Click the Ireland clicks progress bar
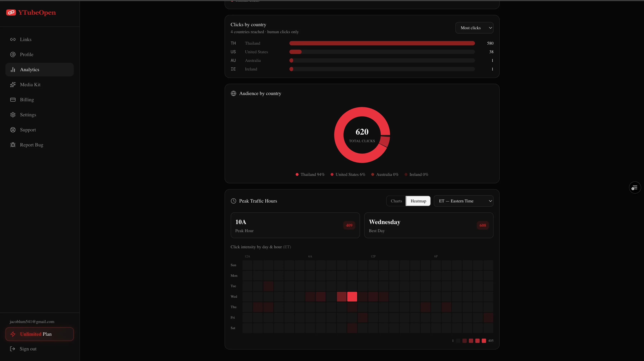644x361 pixels. point(382,69)
